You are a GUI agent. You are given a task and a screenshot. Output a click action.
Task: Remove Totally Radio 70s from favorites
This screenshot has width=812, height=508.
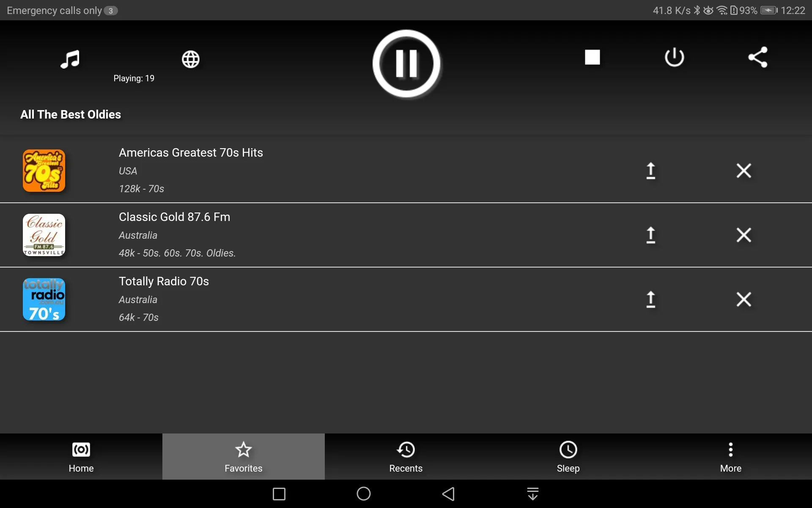coord(744,299)
